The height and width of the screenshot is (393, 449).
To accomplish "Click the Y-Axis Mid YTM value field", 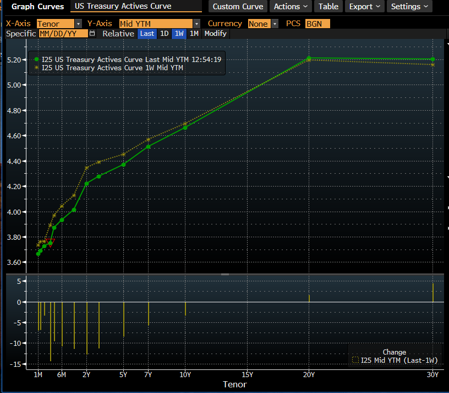I will [x=156, y=24].
